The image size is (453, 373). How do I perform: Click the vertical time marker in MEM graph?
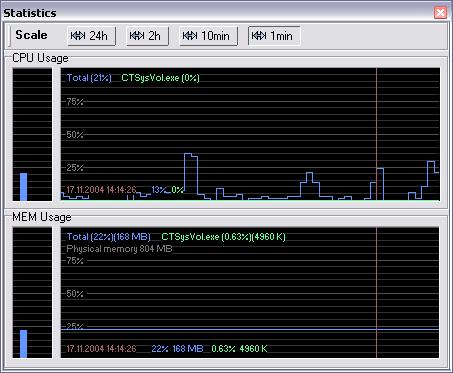point(377,293)
